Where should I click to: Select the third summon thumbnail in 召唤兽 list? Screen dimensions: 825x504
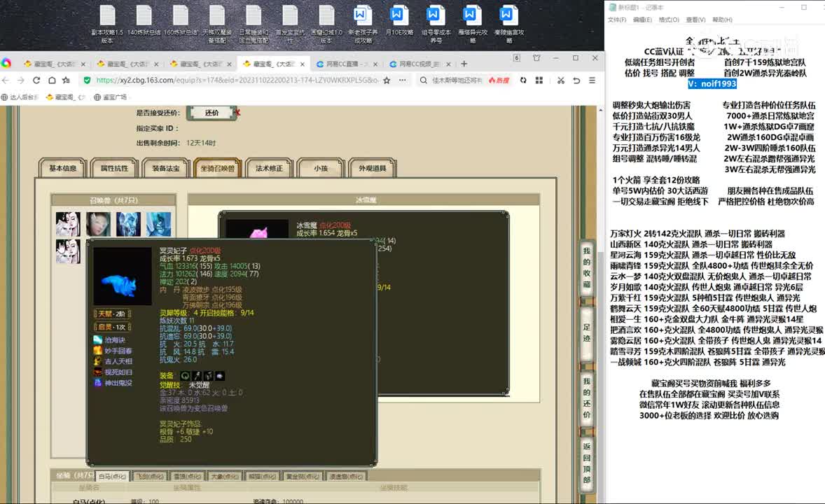tap(128, 224)
